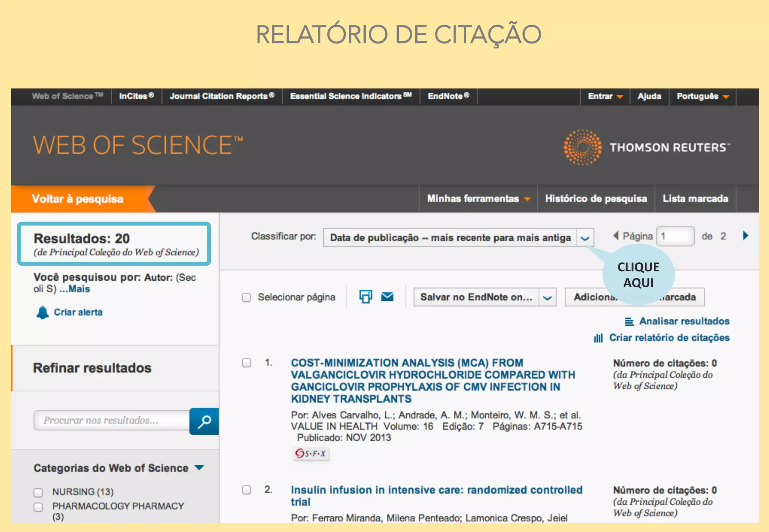Open Histórico de pesquisa
Image resolution: width=769 pixels, height=532 pixels.
[596, 198]
